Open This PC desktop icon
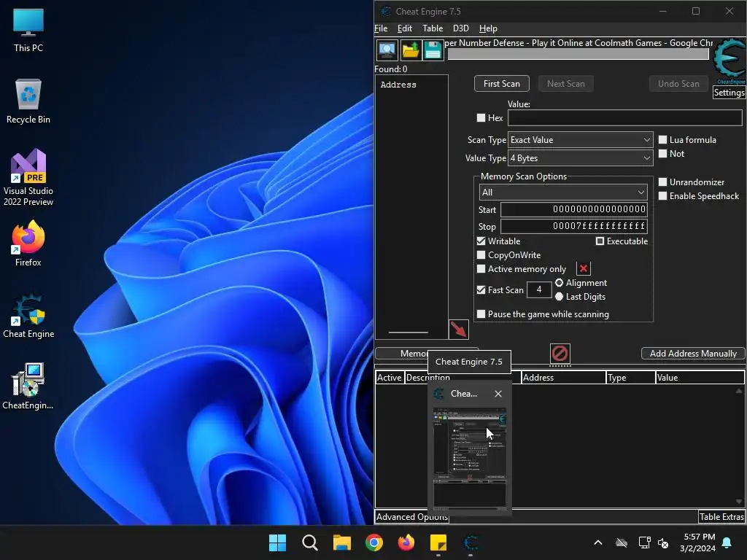 pos(28,31)
